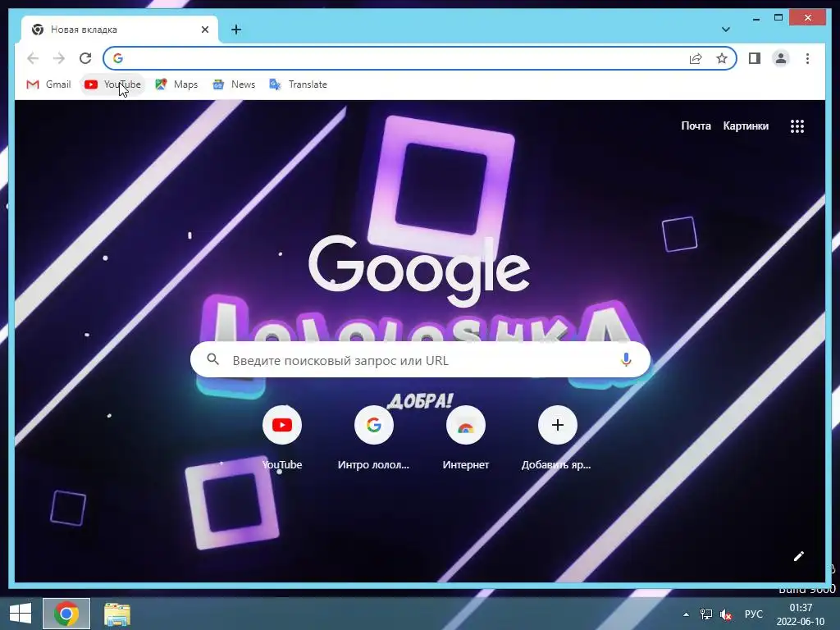Open File Explorer from taskbar
840x630 pixels.
(x=116, y=614)
